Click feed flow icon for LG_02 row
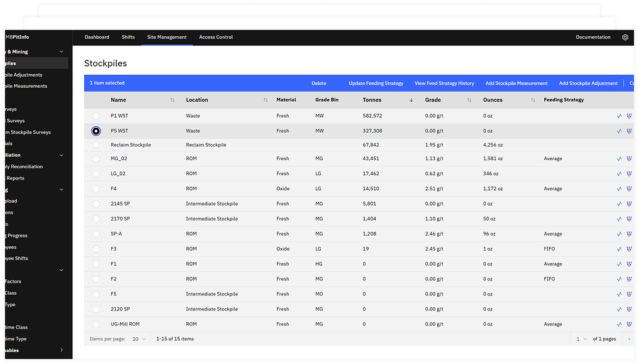Viewport: 639px width, 364px height. click(629, 174)
